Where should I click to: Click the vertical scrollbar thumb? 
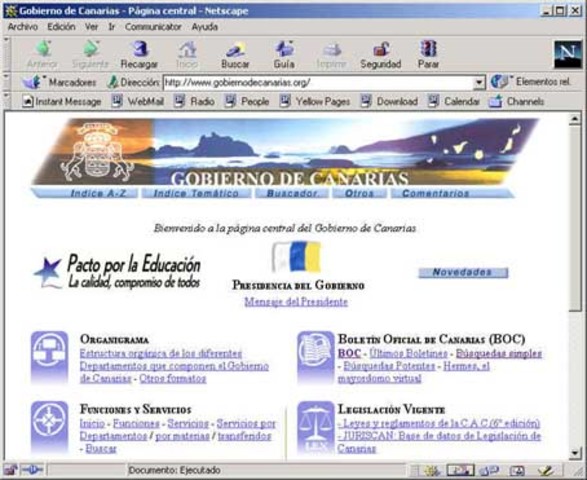coord(575,218)
